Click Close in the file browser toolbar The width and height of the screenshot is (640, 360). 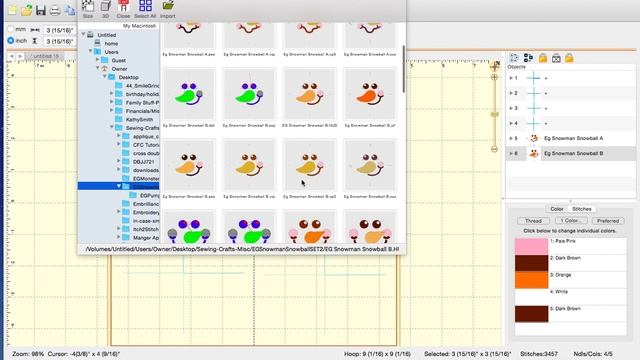pyautogui.click(x=123, y=9)
